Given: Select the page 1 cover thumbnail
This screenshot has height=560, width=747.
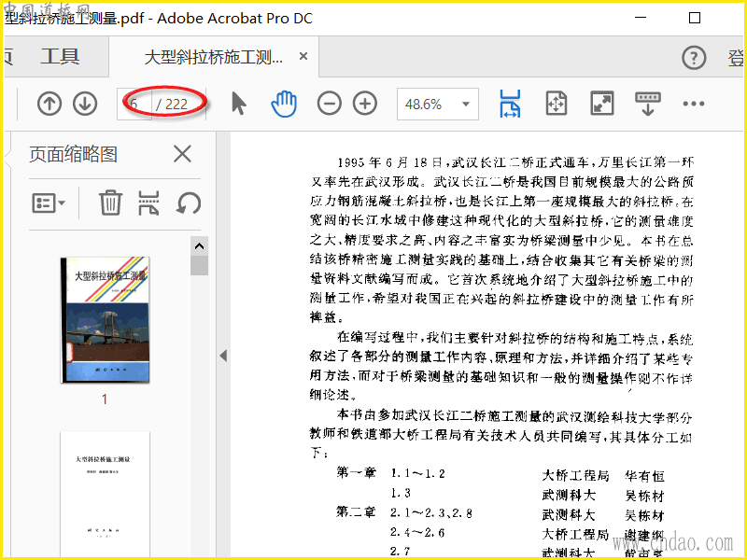Looking at the screenshot, I should (106, 320).
